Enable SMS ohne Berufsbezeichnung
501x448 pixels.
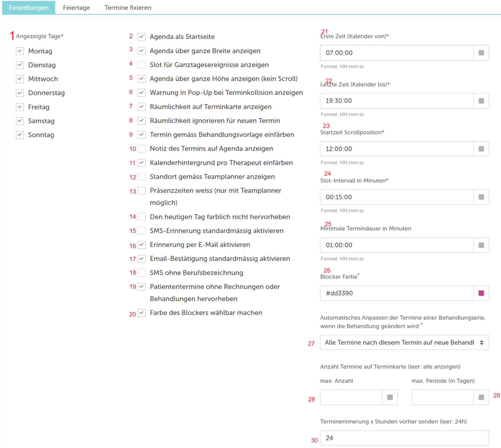(x=142, y=273)
